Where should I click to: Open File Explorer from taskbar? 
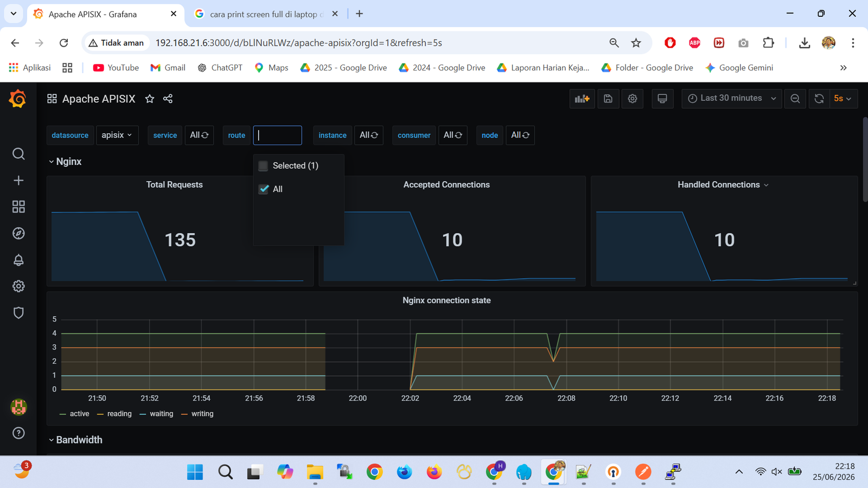[315, 472]
